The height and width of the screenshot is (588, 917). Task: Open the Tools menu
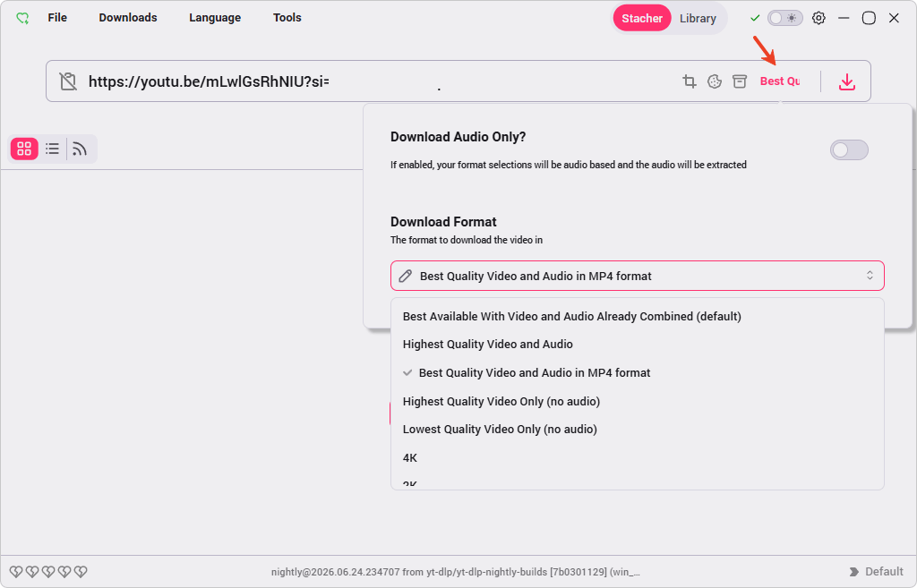287,18
